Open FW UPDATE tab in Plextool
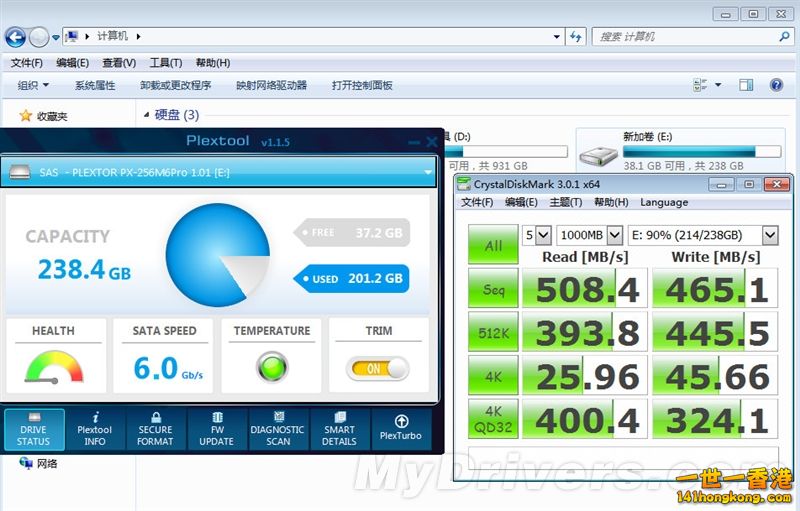 (x=217, y=429)
